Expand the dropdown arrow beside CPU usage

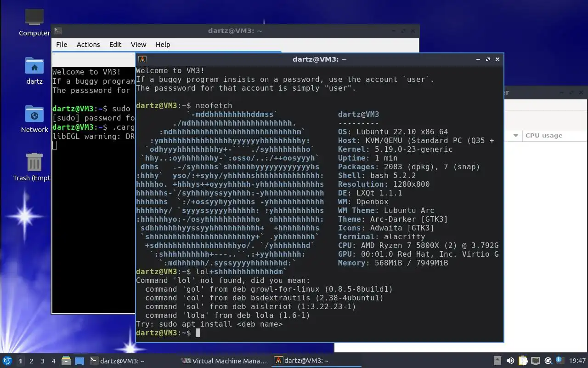pyautogui.click(x=516, y=136)
